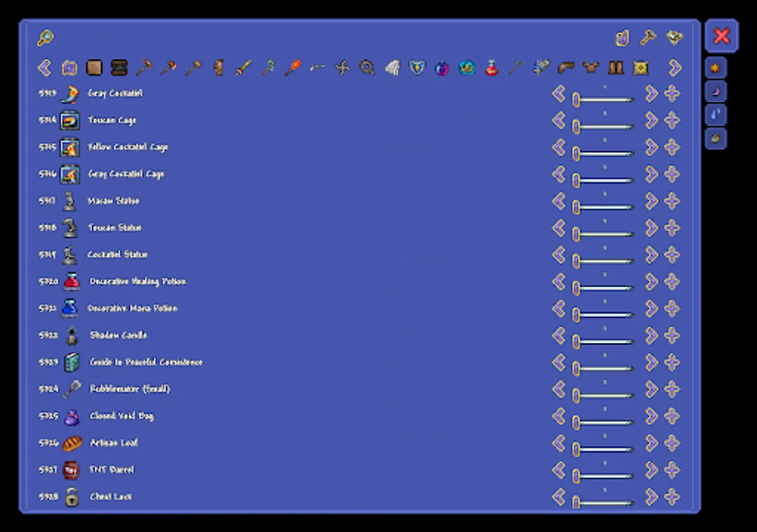Click the open chest icon at top right
757x532 pixels.
click(x=674, y=38)
